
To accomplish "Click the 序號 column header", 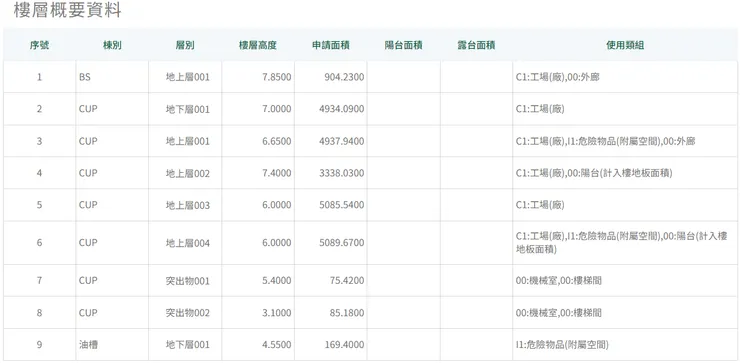I will (39, 45).
